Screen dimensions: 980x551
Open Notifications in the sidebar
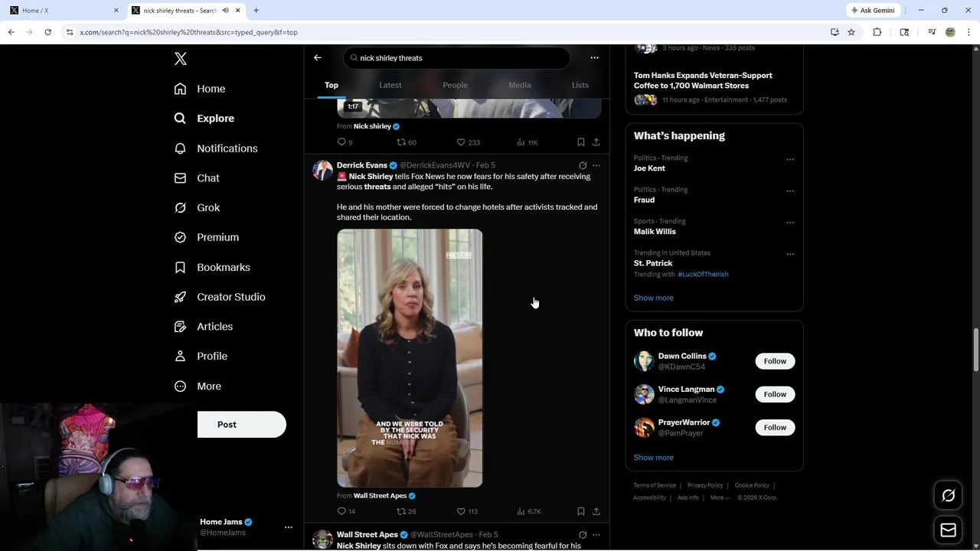[x=216, y=148]
